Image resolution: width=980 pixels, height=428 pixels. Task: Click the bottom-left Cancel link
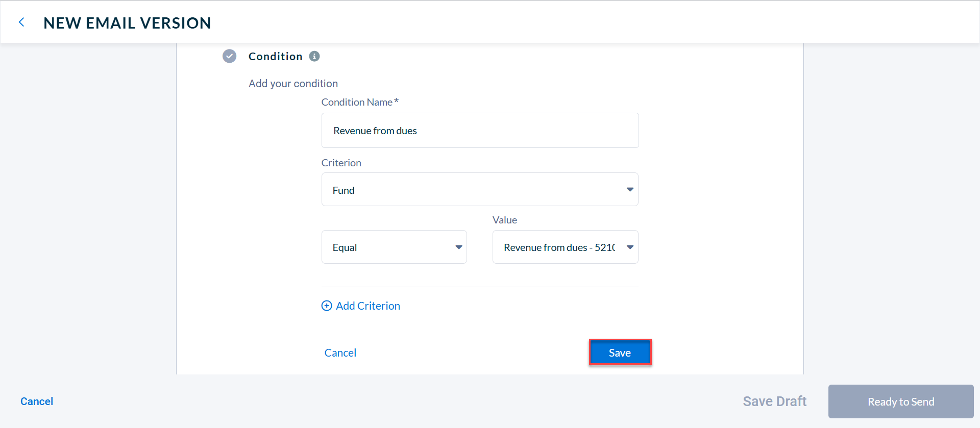[x=37, y=401]
